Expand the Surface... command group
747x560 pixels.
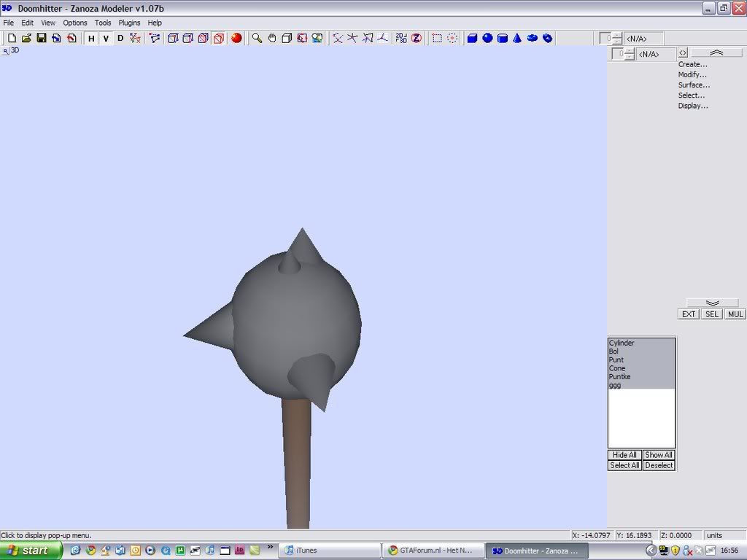point(694,85)
